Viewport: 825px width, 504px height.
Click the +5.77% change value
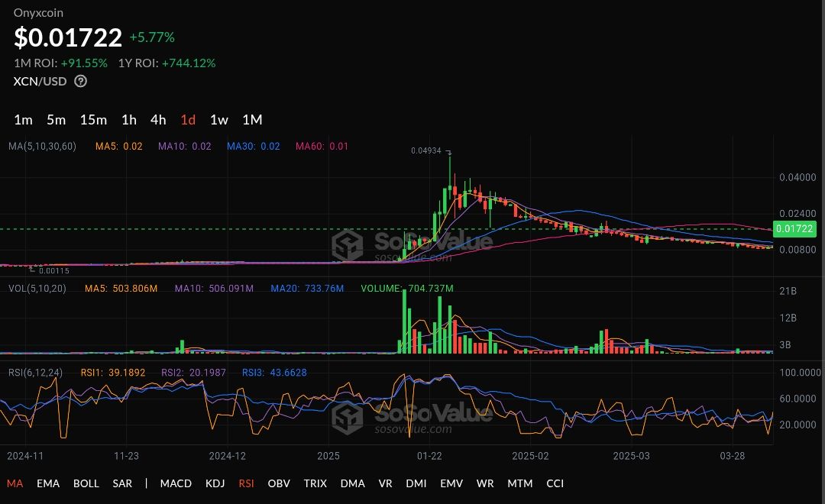152,37
